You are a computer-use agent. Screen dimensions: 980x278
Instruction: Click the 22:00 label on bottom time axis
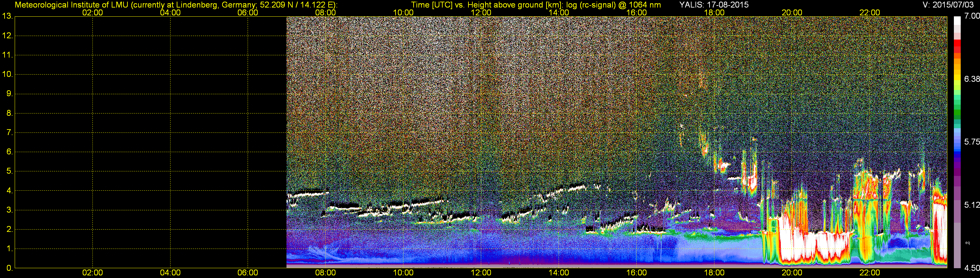(870, 273)
